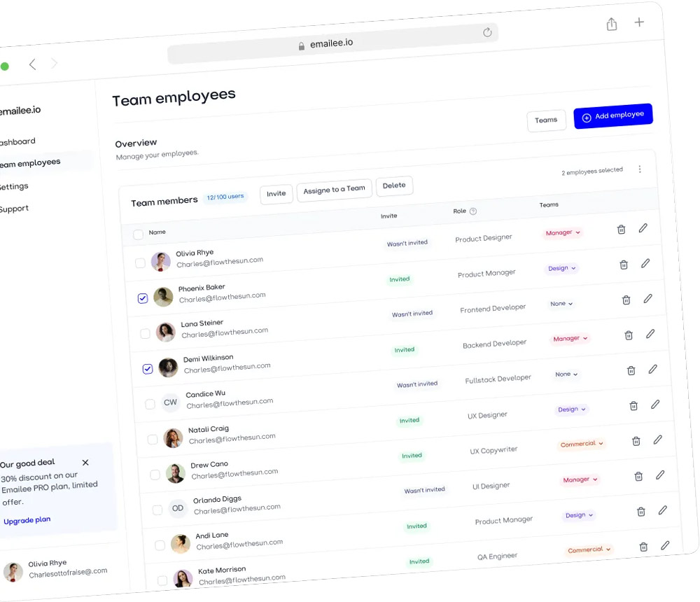Click the browser share icon
Viewport: 700px width, 602px height.
pyautogui.click(x=612, y=24)
